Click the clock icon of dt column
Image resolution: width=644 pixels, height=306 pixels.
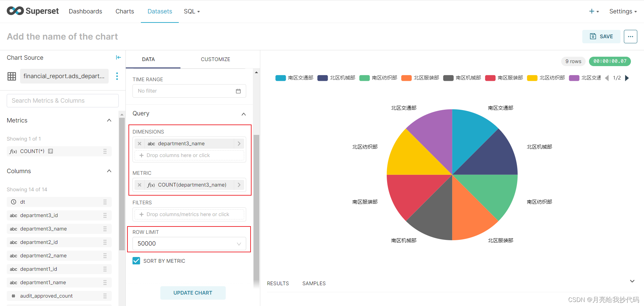(13, 202)
